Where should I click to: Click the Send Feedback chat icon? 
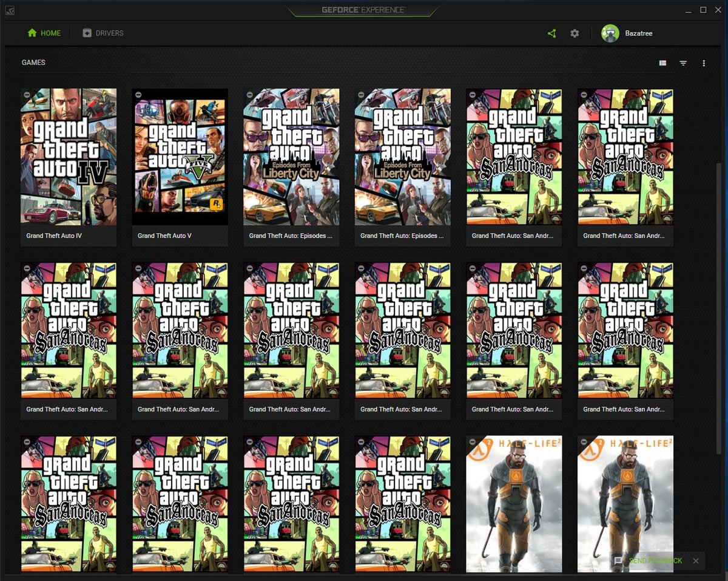click(618, 561)
